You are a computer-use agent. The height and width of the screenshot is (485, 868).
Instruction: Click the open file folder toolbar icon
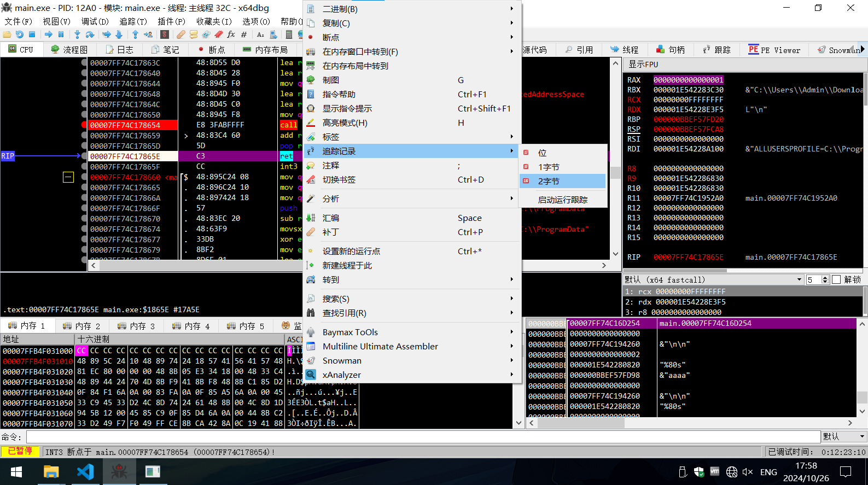[x=7, y=34]
